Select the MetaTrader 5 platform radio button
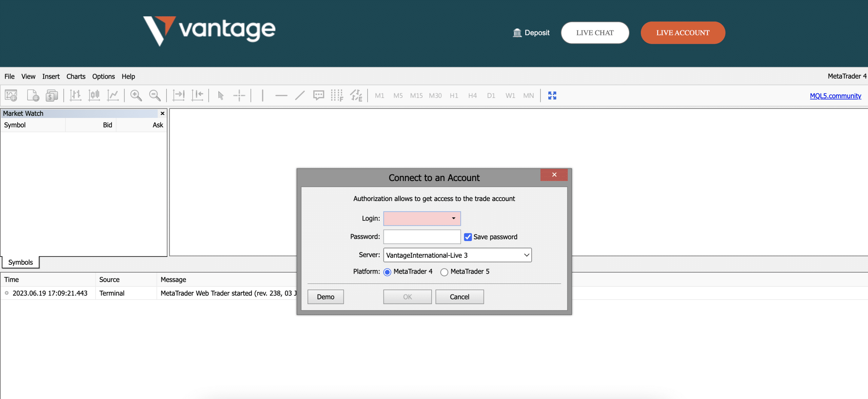Viewport: 868px width, 399px height. tap(444, 272)
